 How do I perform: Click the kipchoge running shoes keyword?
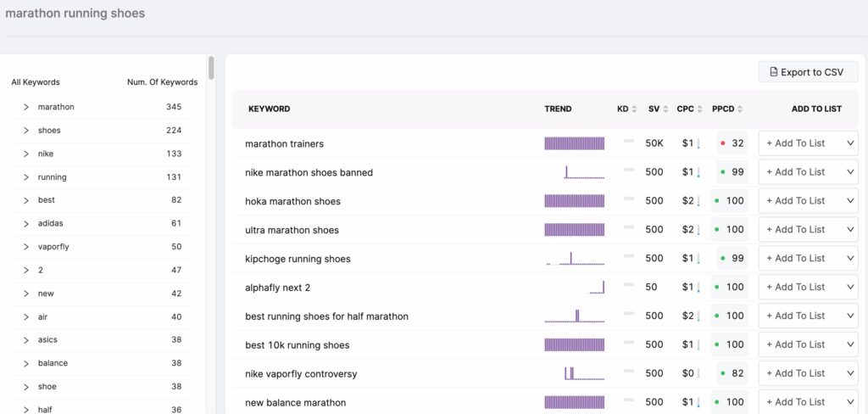click(298, 259)
